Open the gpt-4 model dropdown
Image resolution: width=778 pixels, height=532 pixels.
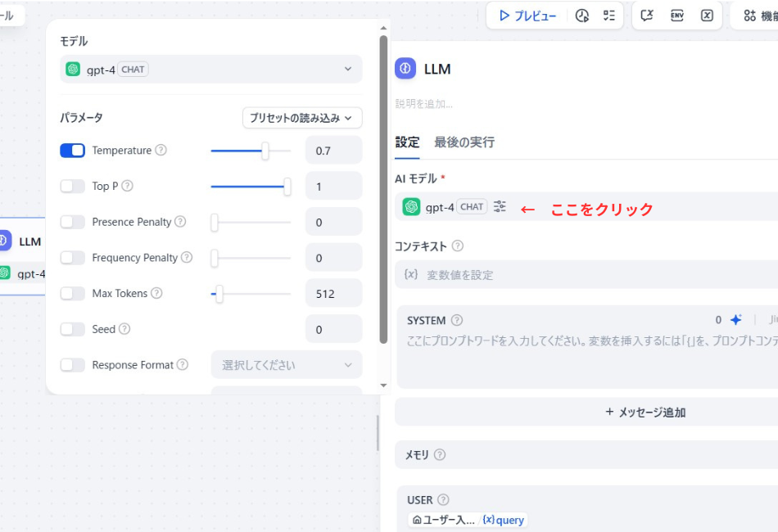[210, 69]
